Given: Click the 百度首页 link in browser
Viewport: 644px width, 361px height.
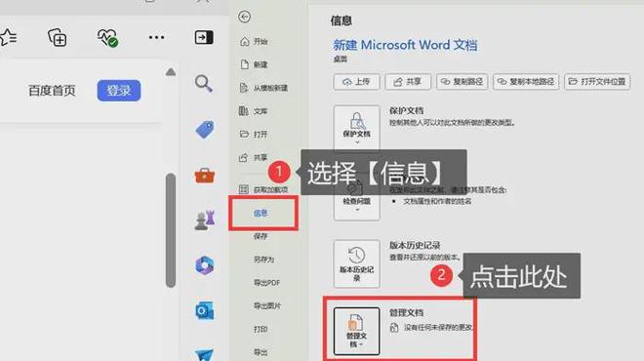Looking at the screenshot, I should pos(52,91).
